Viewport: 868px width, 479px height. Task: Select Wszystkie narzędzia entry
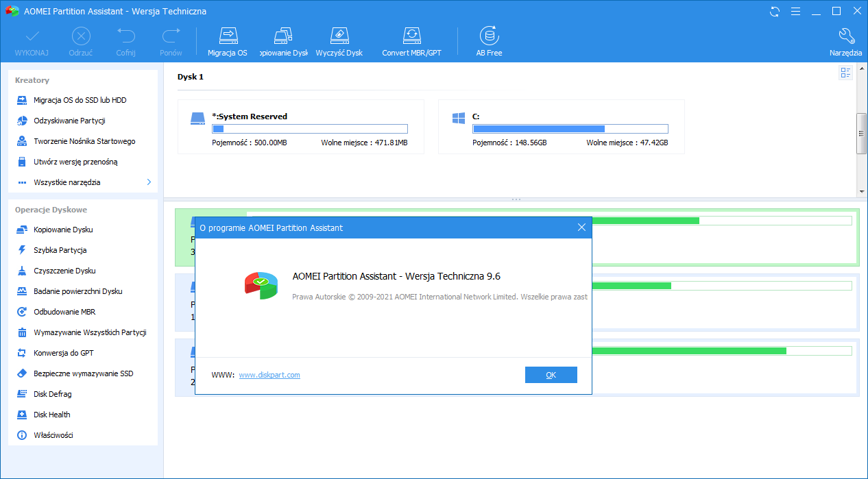(67, 182)
